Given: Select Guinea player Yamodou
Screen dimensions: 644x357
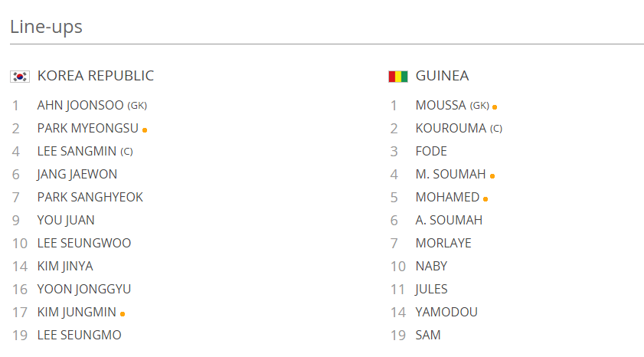Looking at the screenshot, I should (x=446, y=312).
